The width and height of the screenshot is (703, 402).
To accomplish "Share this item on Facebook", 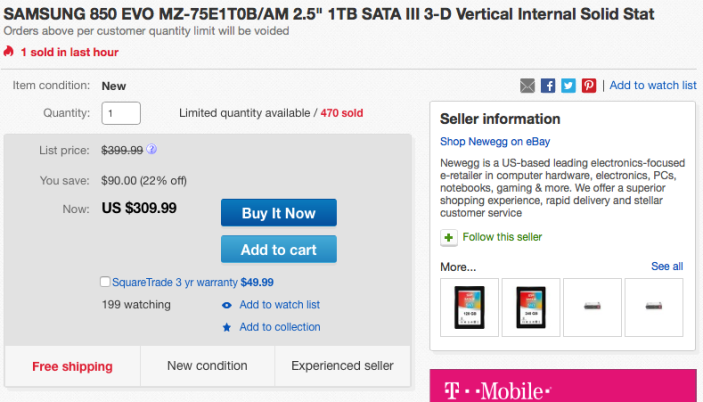I will [x=548, y=86].
